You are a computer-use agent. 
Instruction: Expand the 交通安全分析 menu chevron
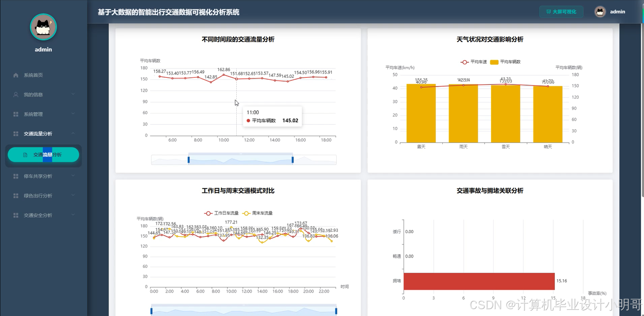point(73,215)
